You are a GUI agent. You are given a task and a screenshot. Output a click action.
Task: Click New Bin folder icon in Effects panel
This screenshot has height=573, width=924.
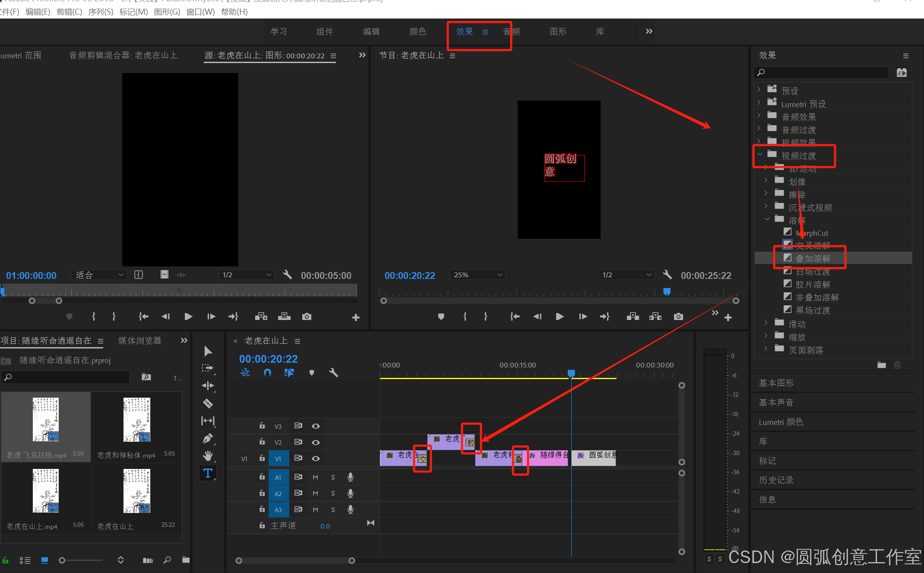[881, 365]
